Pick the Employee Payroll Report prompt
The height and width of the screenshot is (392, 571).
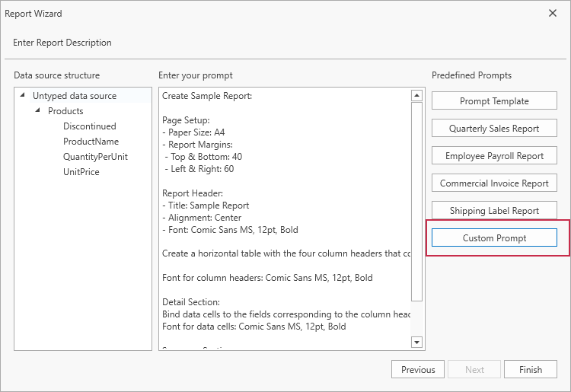[x=494, y=156]
